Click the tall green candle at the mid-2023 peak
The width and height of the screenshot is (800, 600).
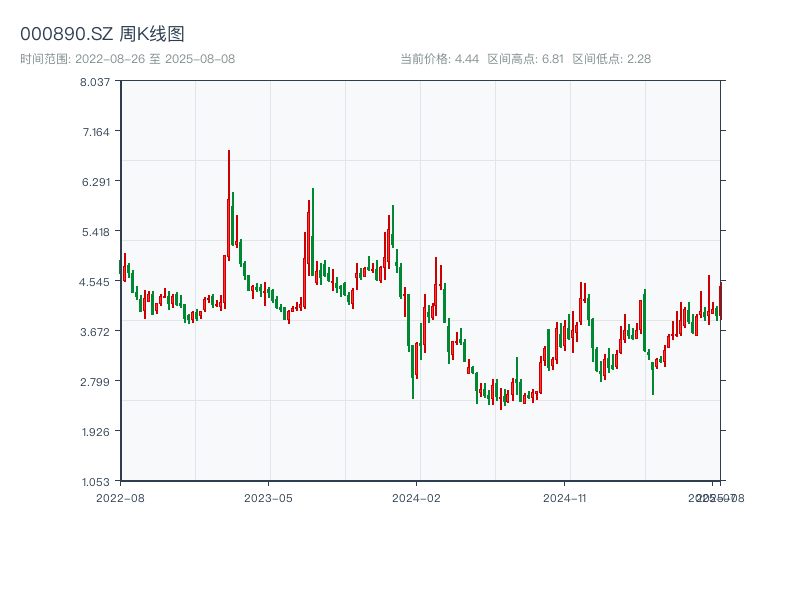[313, 232]
